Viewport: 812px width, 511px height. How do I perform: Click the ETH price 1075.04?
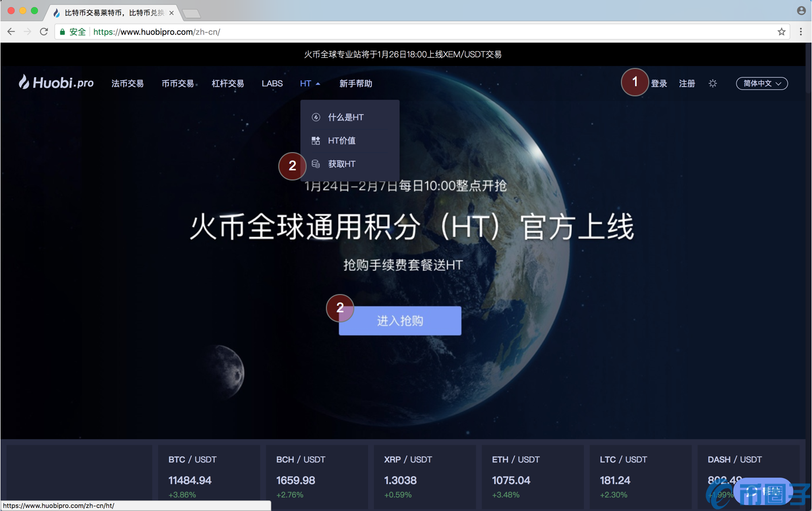coord(511,480)
